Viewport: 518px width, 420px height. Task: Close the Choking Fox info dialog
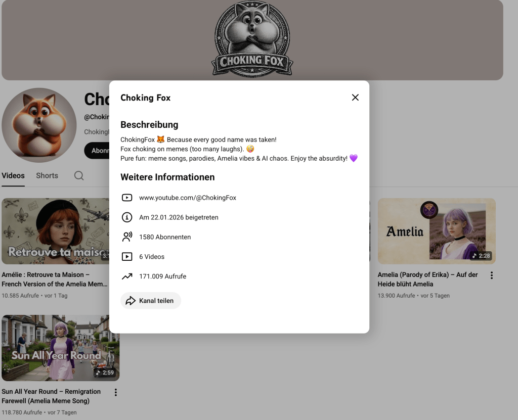(355, 98)
